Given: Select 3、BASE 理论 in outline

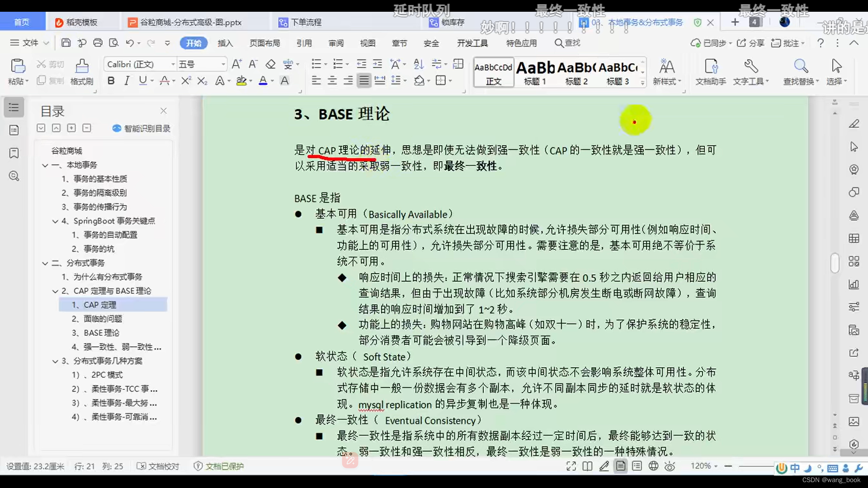Looking at the screenshot, I should 95,333.
